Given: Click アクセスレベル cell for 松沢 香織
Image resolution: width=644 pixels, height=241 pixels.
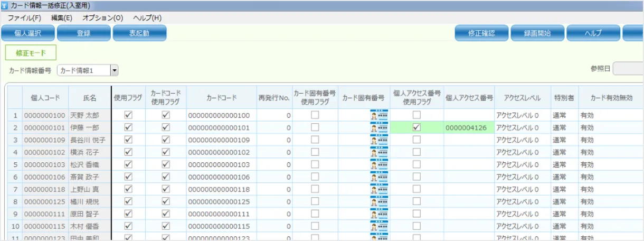Looking at the screenshot, I should coord(522,164).
